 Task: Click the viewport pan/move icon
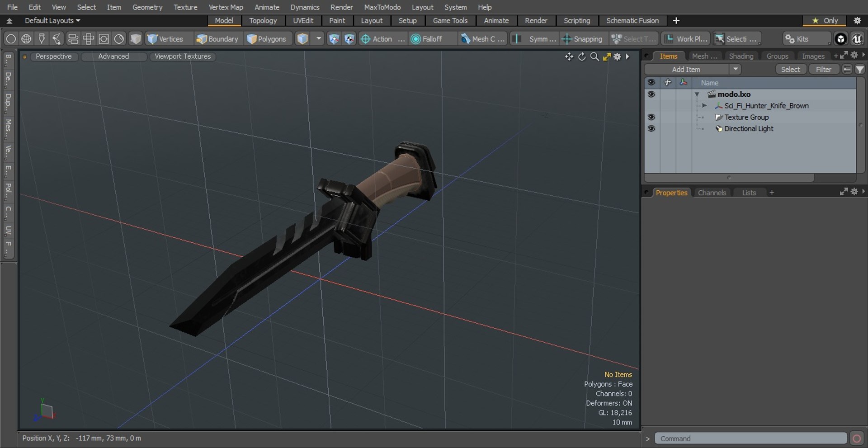pos(569,57)
